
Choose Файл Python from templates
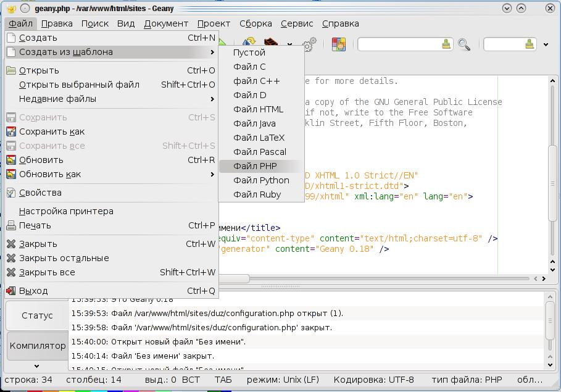point(261,180)
